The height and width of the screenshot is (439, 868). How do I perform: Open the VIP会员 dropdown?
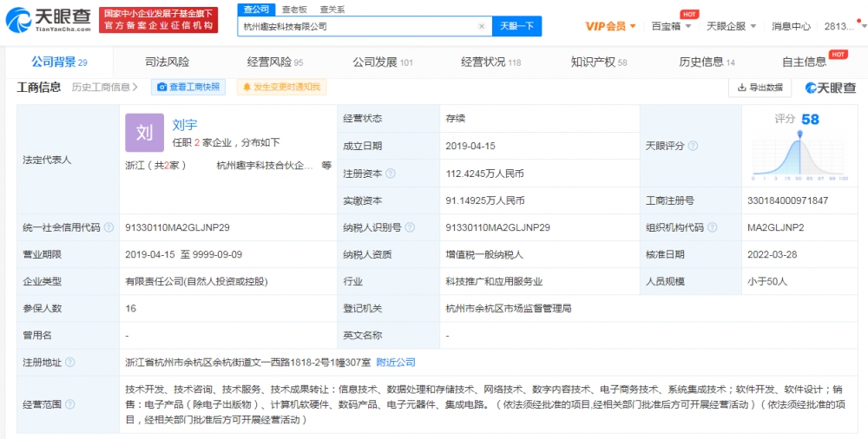point(610,26)
